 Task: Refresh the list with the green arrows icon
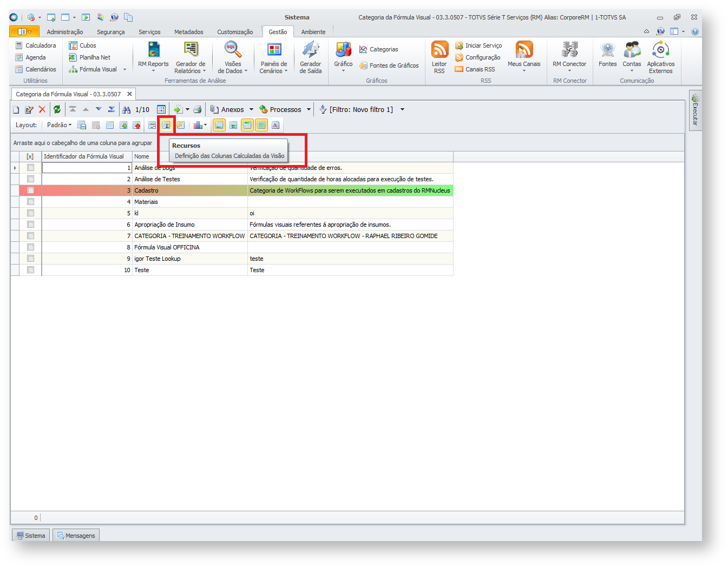tap(57, 110)
